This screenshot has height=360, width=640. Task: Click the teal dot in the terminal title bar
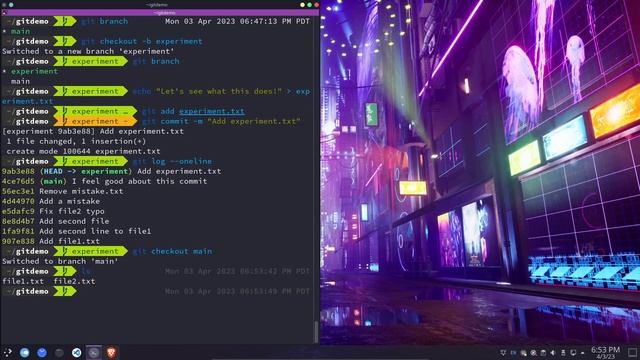(11, 5)
